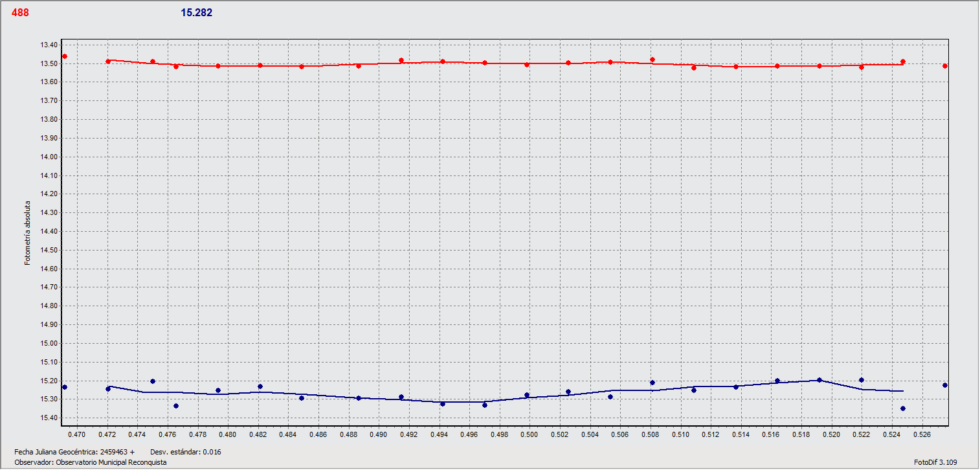Pick the low blue point near 0.4765
This screenshot has height=470, width=980.
point(176,406)
